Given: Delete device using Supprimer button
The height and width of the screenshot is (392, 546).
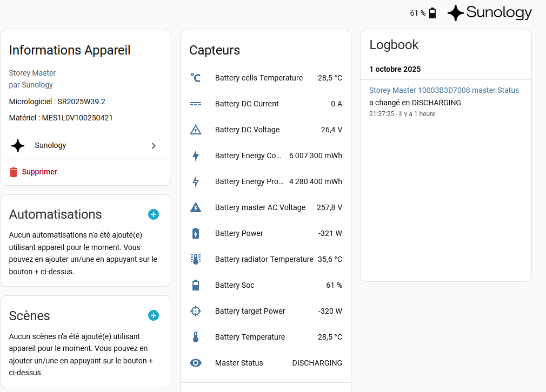Looking at the screenshot, I should pyautogui.click(x=34, y=172).
